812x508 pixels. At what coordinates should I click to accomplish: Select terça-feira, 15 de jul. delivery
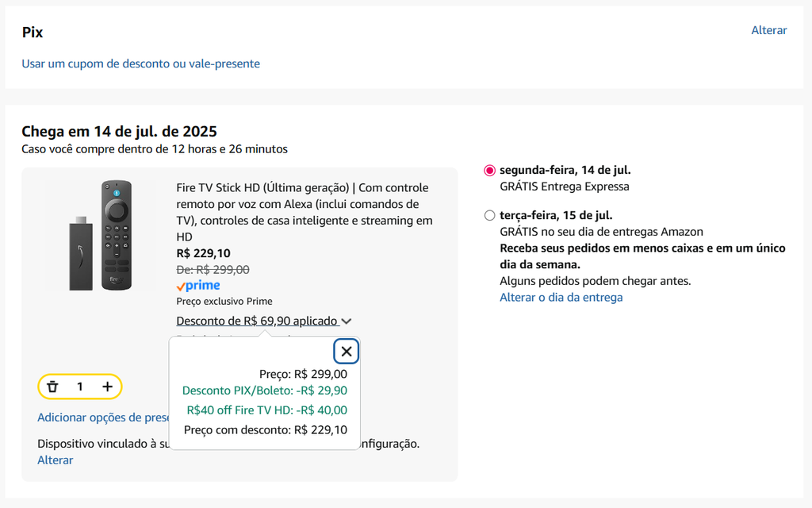click(x=489, y=215)
